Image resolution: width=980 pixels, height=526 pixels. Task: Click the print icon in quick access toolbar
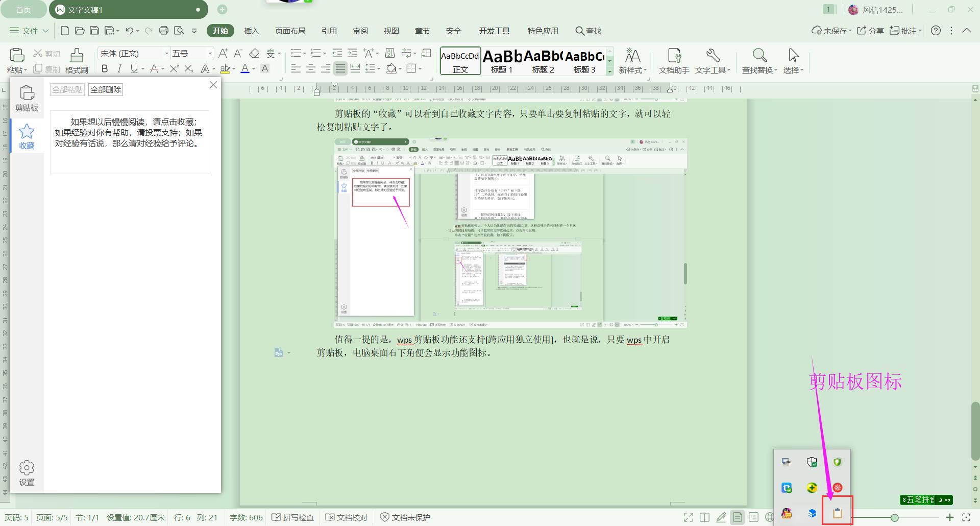(164, 31)
